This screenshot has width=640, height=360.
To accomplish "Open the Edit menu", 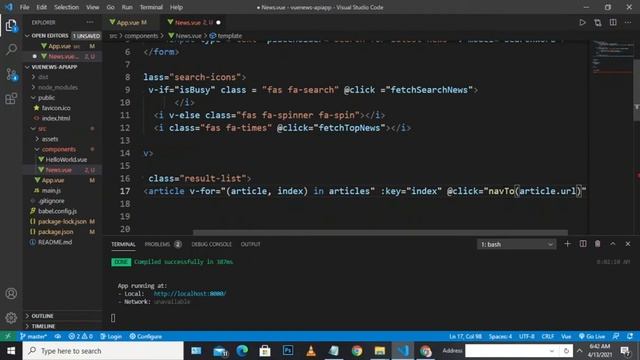I will 42,7.
